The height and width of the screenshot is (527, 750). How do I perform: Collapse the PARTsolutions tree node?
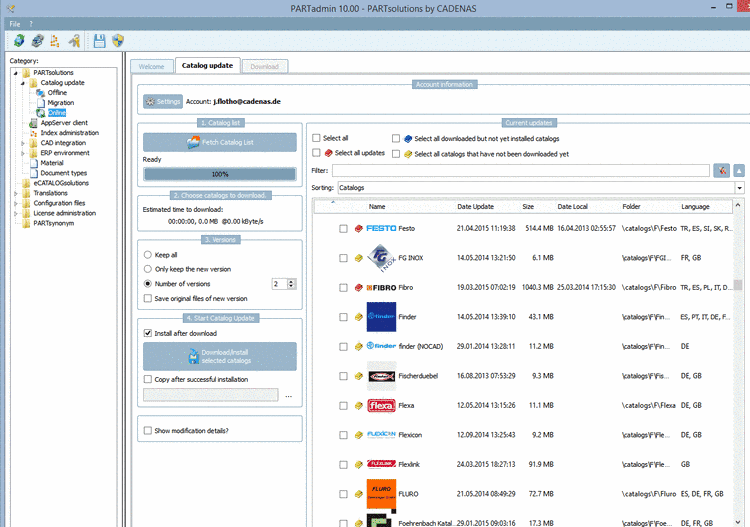(x=15, y=73)
